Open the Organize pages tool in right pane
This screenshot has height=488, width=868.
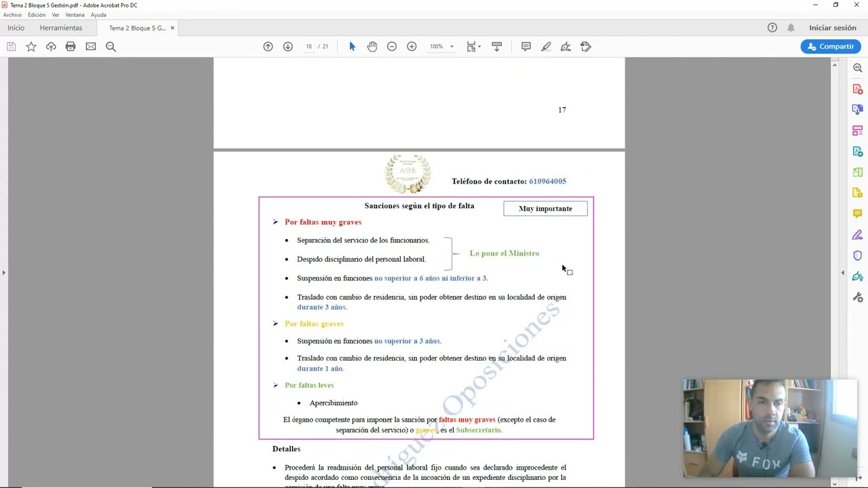click(x=858, y=130)
